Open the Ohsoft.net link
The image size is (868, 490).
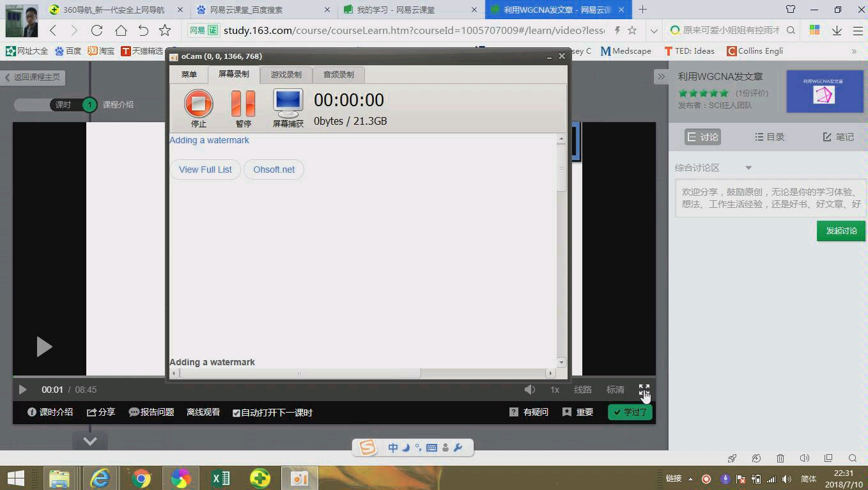[x=274, y=170]
